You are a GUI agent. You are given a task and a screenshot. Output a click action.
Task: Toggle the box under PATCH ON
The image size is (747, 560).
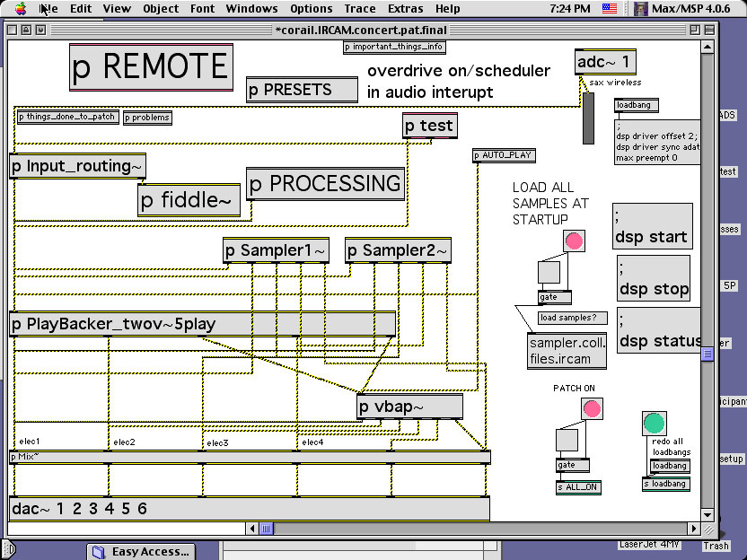tap(567, 440)
